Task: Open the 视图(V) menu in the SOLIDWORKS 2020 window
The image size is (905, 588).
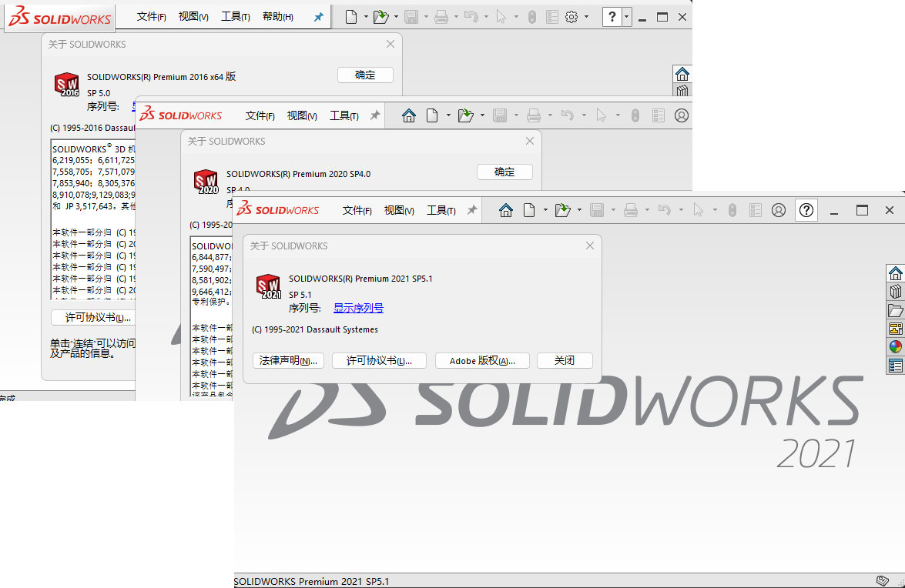Action: pos(302,116)
